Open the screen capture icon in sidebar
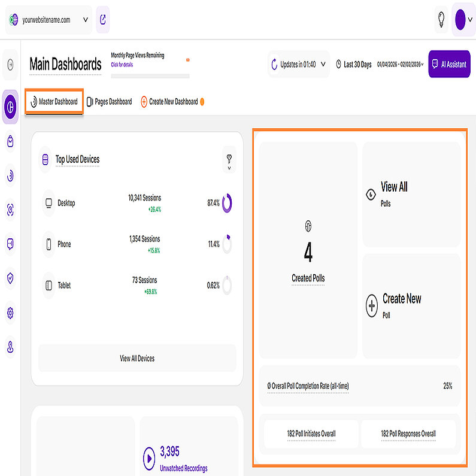Viewport: 476px width, 476px height. point(10,210)
